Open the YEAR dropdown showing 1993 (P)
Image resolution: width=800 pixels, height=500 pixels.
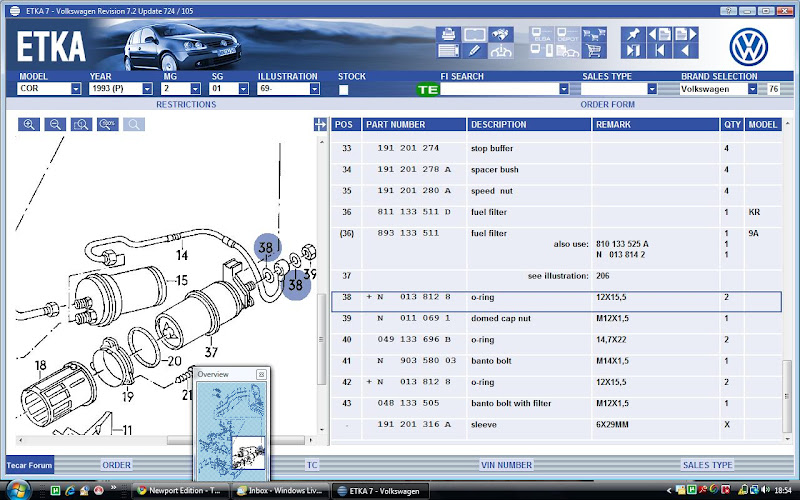(x=147, y=89)
